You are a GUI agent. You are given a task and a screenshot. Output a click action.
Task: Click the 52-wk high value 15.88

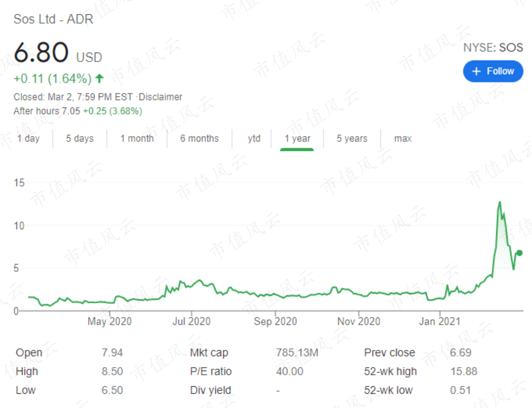coord(464,372)
